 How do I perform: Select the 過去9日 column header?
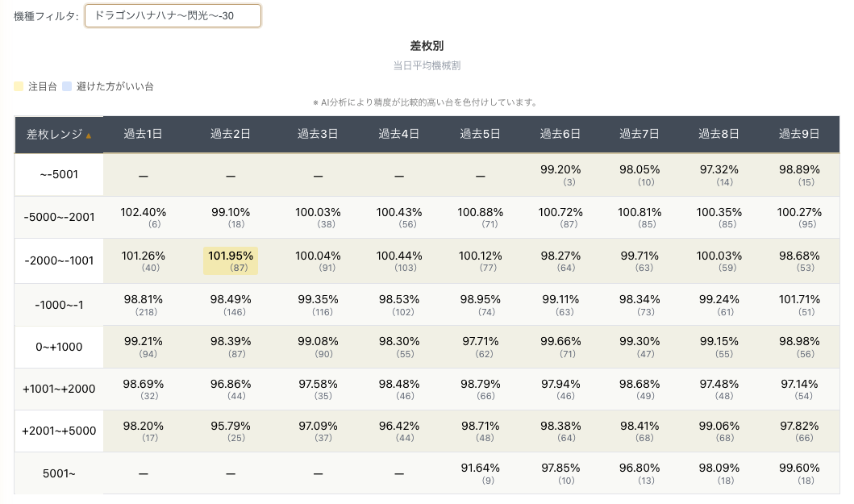click(799, 134)
